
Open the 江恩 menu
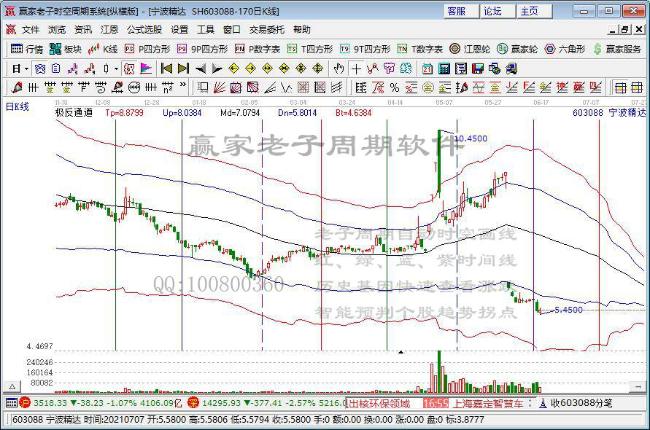[109, 29]
